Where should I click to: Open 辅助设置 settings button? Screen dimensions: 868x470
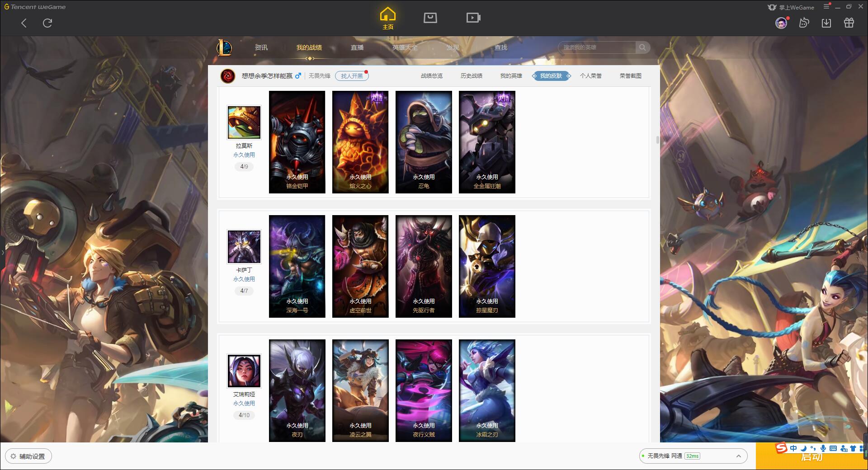[28, 456]
